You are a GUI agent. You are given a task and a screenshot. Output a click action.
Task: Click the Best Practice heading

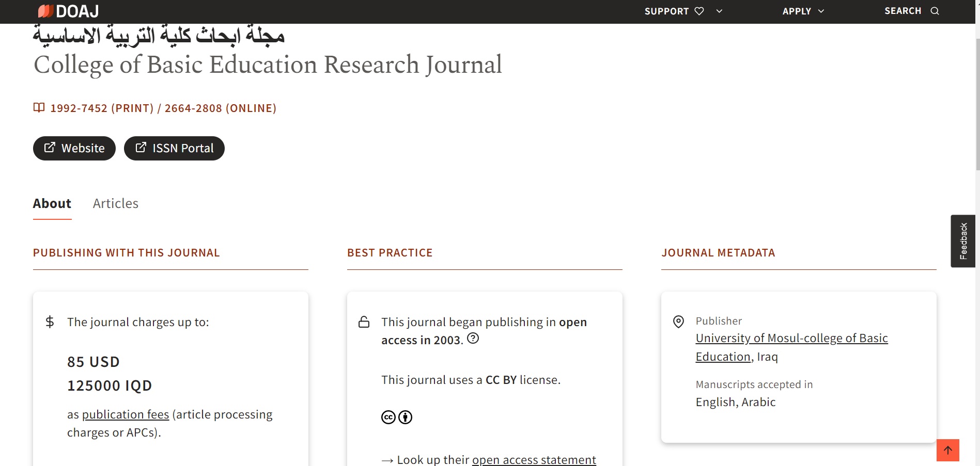pyautogui.click(x=390, y=253)
